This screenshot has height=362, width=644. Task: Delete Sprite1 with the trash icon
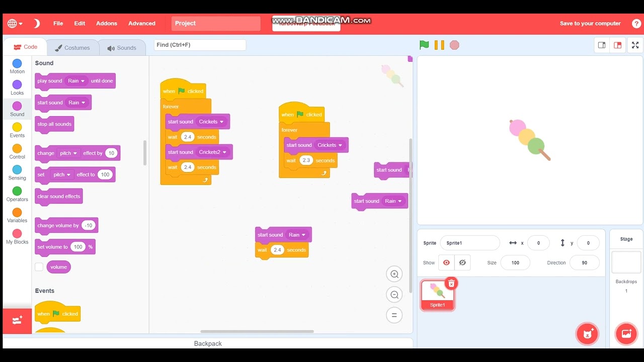click(451, 284)
